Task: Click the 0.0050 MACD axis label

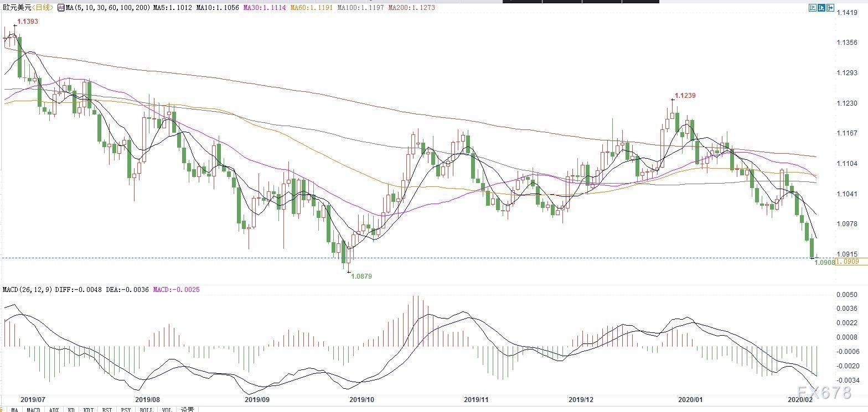Action: [848, 295]
